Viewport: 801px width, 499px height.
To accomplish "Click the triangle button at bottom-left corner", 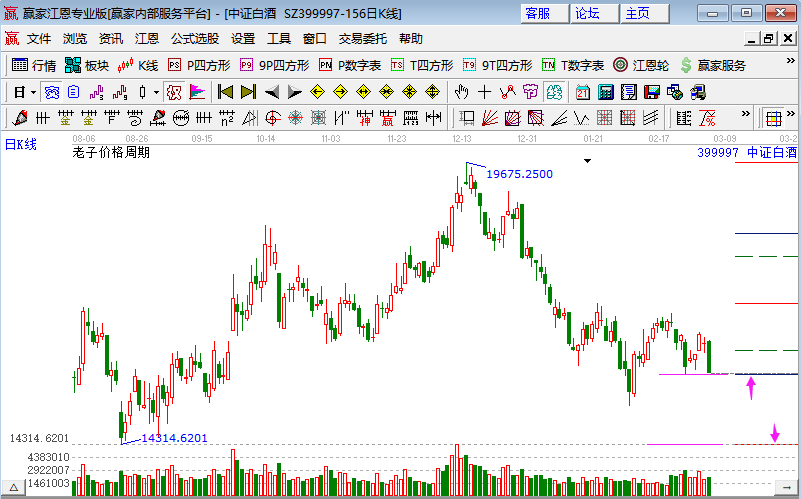I will pyautogui.click(x=13, y=487).
